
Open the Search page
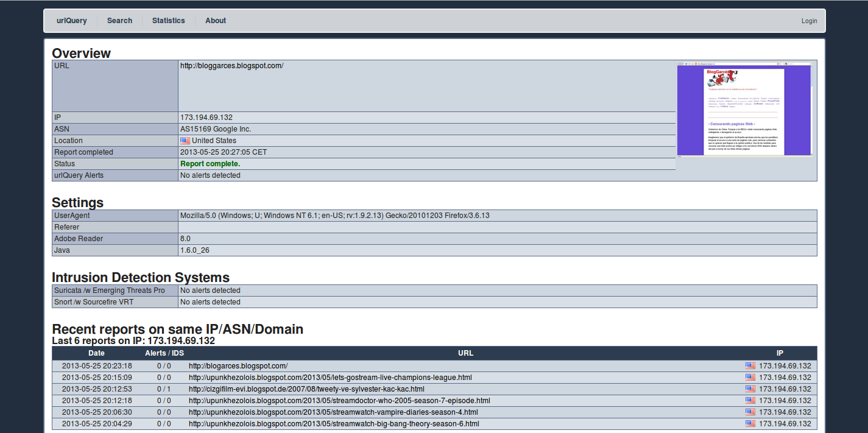click(x=119, y=20)
